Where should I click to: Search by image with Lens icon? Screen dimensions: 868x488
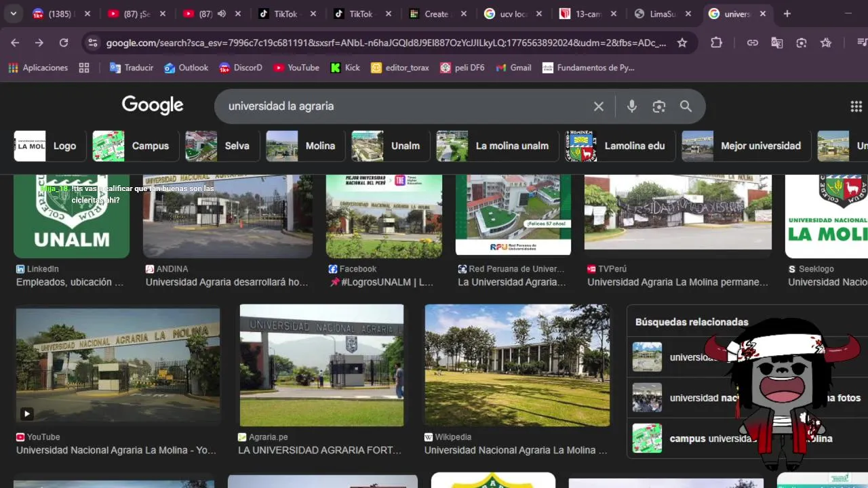coord(659,106)
